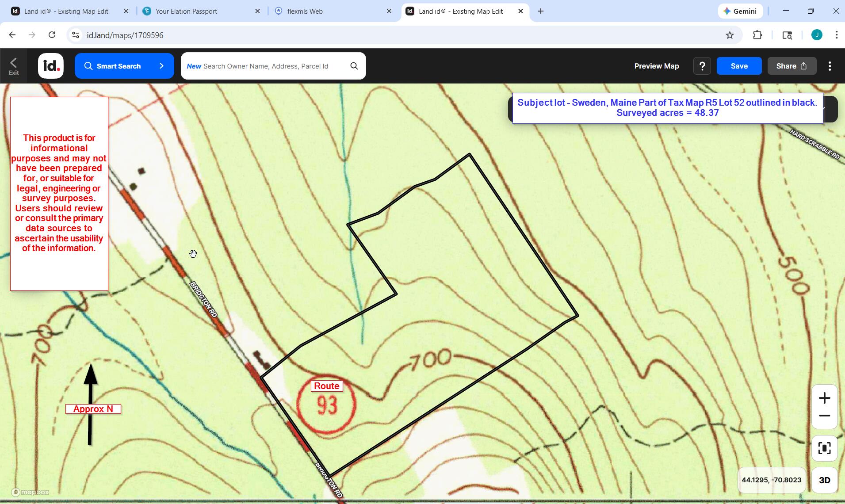Click the Share button
The width and height of the screenshot is (845, 504).
pyautogui.click(x=791, y=65)
